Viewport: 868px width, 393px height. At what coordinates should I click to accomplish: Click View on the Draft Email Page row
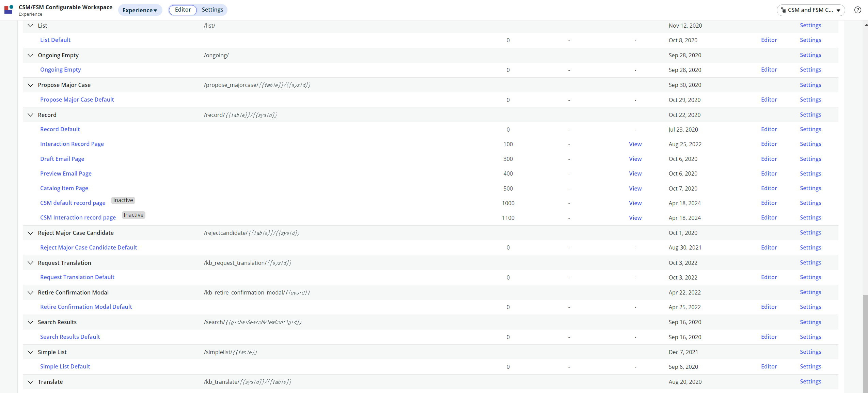pyautogui.click(x=635, y=159)
